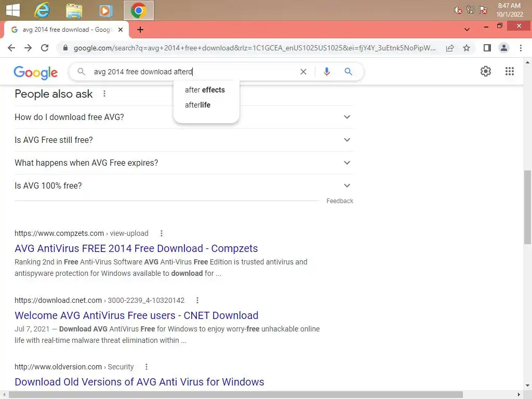The width and height of the screenshot is (532, 399).
Task: Click the address bar URL
Action: 255,48
